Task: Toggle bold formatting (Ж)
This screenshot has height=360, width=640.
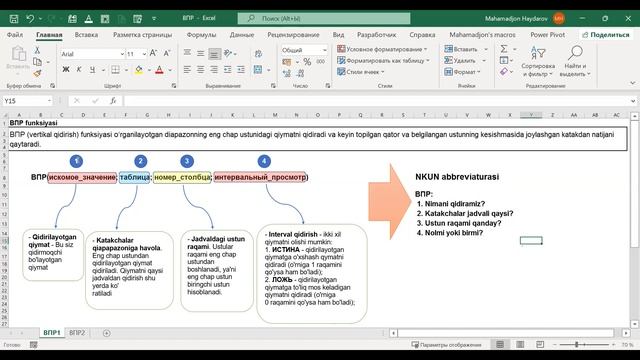Action: point(66,70)
